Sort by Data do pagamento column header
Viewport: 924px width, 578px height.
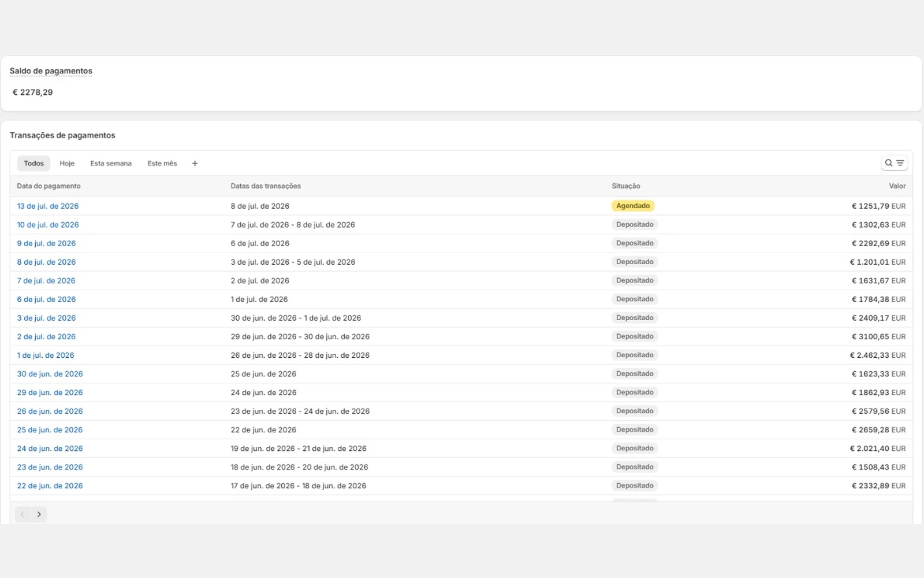[x=49, y=186]
